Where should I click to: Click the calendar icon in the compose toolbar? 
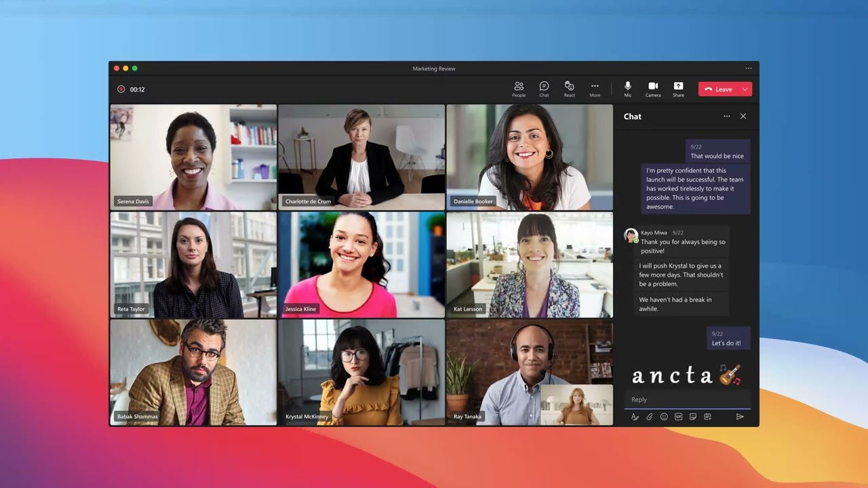(x=707, y=417)
